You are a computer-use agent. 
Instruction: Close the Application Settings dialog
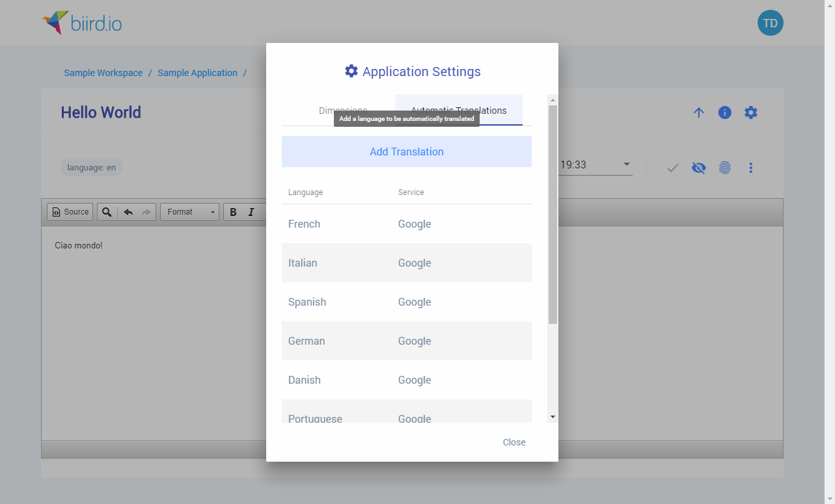pos(514,442)
